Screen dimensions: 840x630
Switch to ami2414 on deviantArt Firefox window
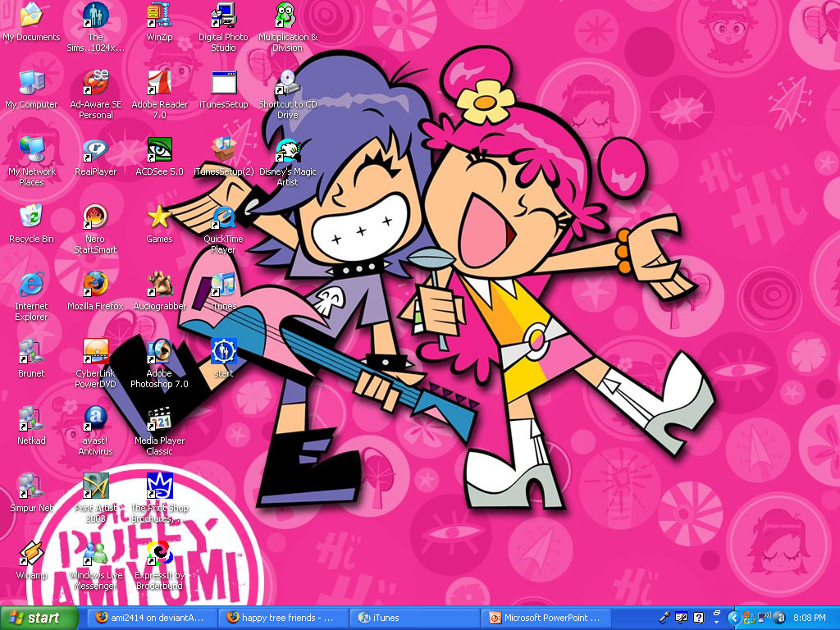click(x=152, y=618)
